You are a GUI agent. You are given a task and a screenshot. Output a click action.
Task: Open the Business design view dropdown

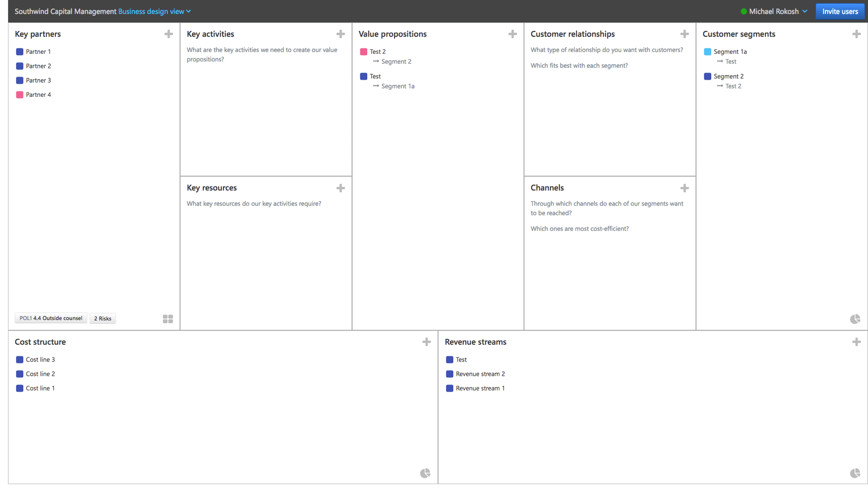click(155, 11)
